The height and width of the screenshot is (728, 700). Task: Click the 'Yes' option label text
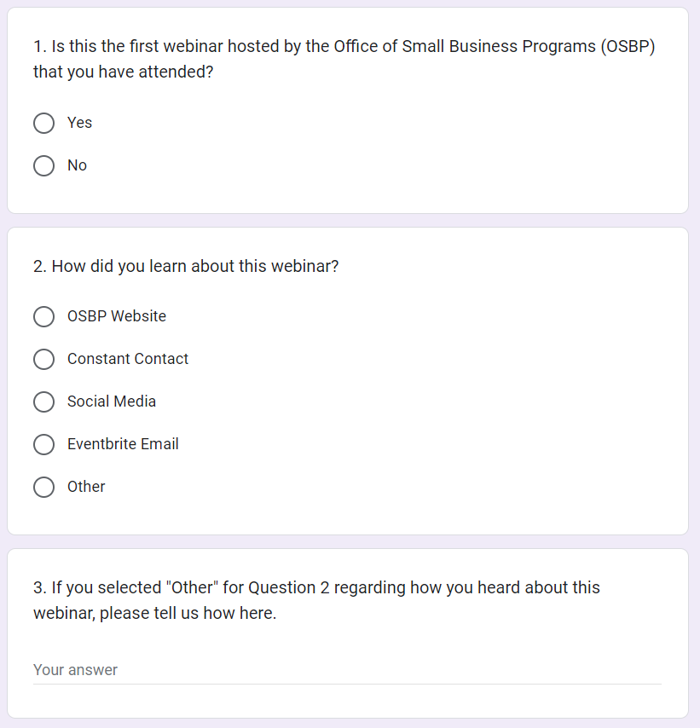(79, 123)
